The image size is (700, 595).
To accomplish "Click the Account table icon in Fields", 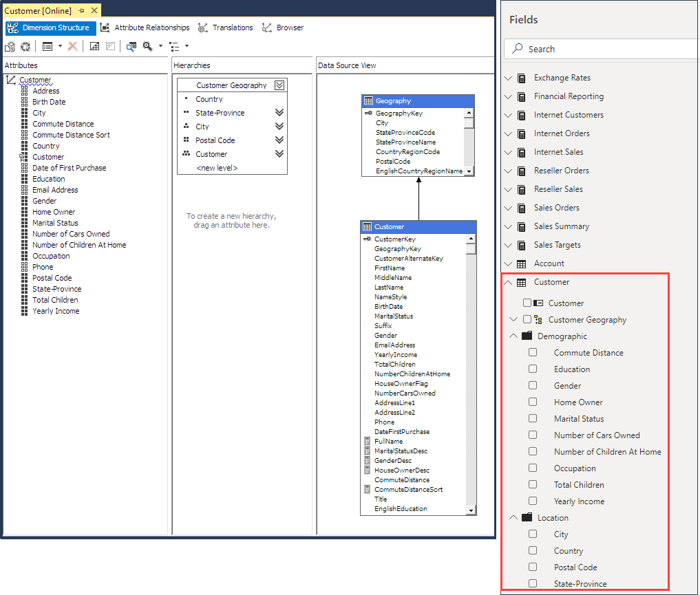I will pyautogui.click(x=521, y=264).
